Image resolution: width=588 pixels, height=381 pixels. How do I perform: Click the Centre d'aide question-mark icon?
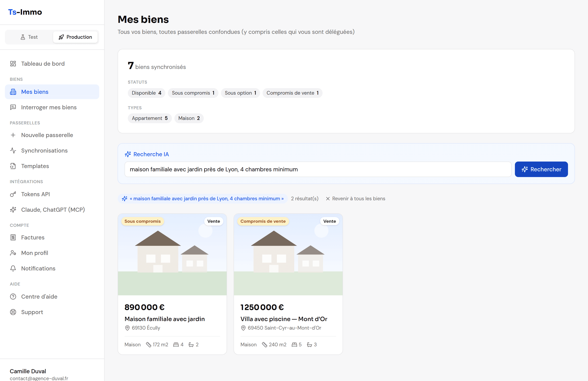pyautogui.click(x=13, y=297)
